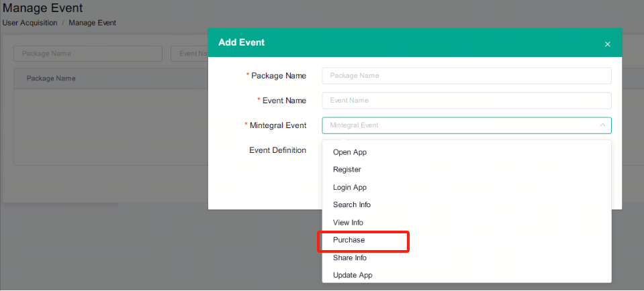Click the Event Name filter behind dialog
Viewport: 644px width, 291px height.
189,54
